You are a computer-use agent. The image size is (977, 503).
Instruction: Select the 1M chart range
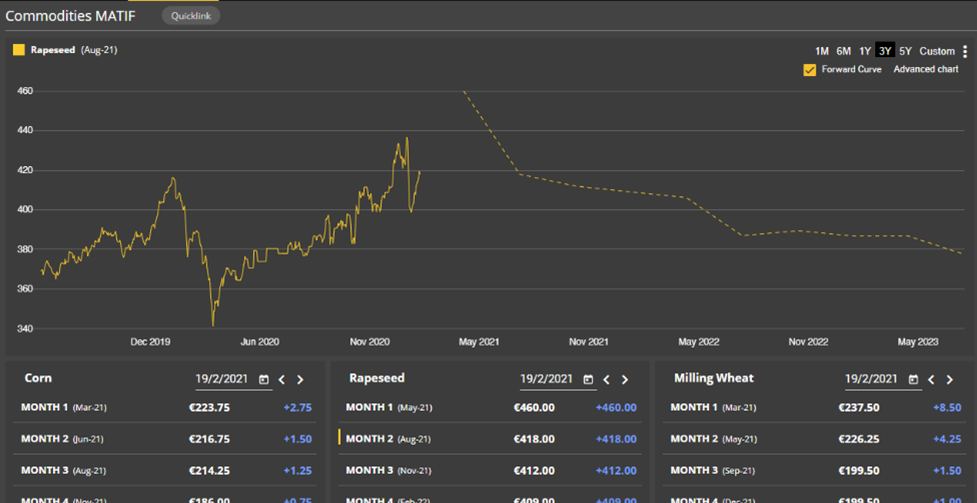coord(822,51)
